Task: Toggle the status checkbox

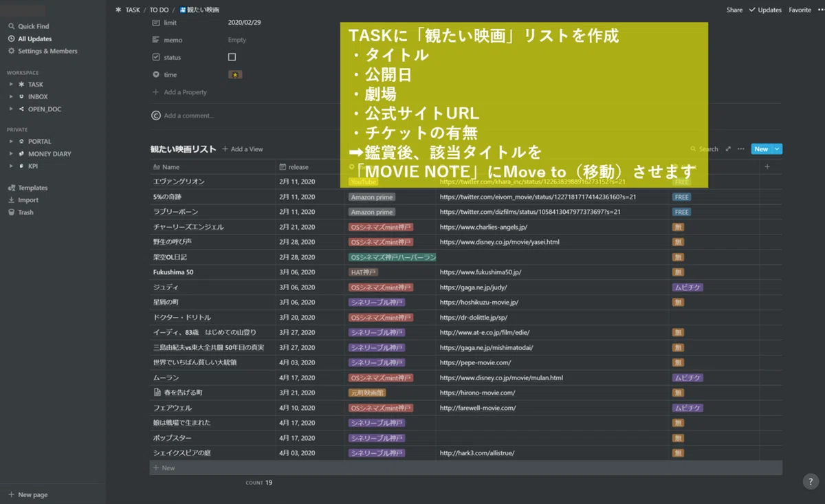Action: tap(232, 57)
